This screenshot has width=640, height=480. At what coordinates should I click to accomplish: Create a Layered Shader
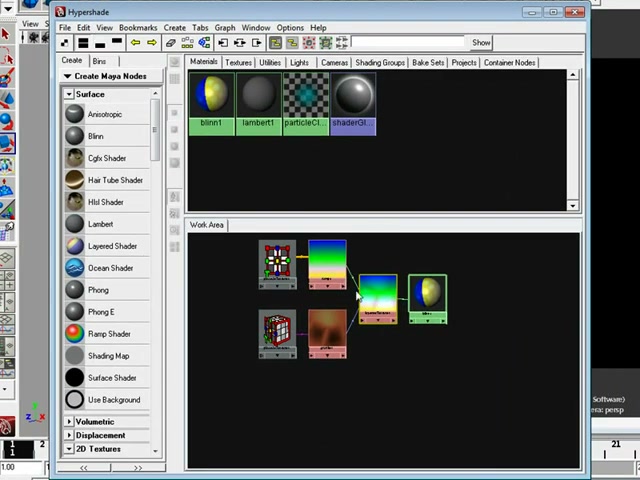click(107, 246)
